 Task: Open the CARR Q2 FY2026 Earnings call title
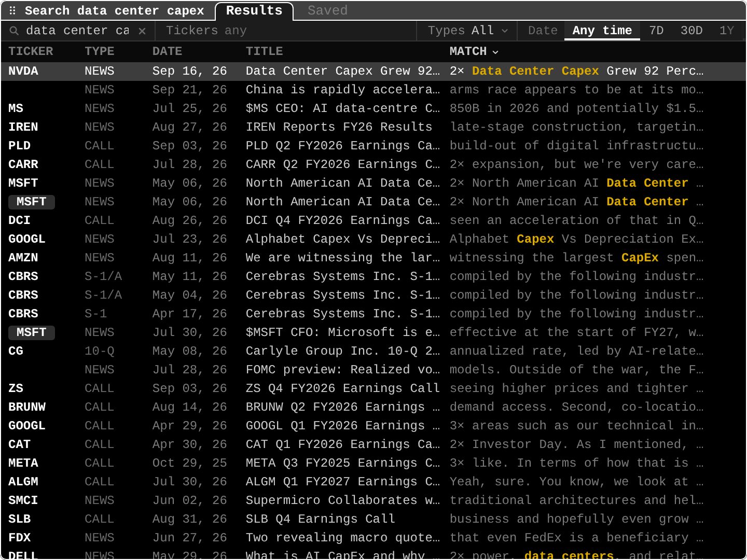point(342,164)
